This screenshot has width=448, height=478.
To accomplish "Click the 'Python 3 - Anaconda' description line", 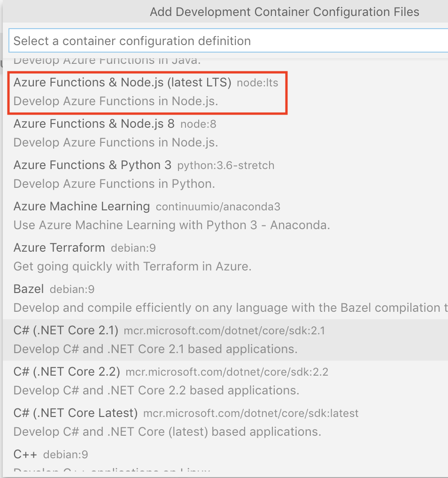I will coord(171,225).
